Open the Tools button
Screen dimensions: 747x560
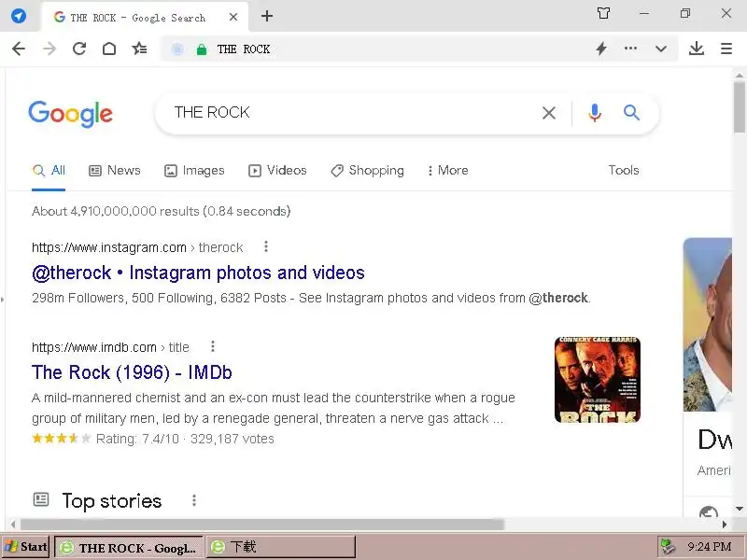tap(624, 171)
